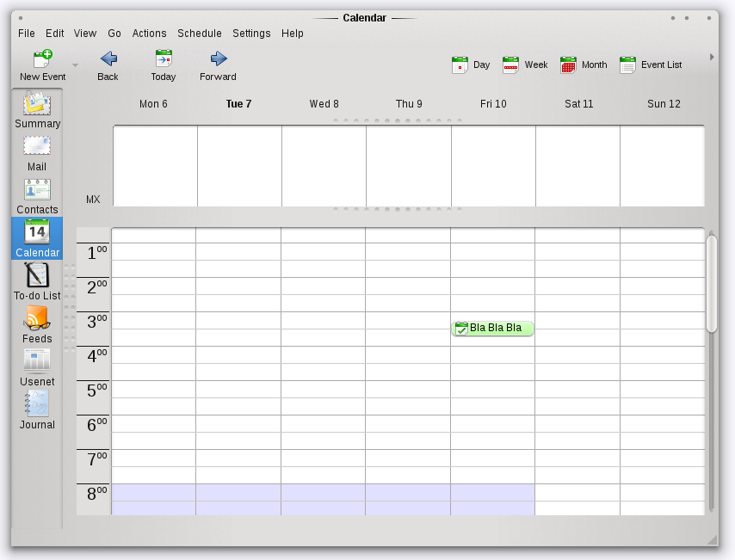Screen dimensions: 735x560
Task: Click the agenda vertical scrollbar handle
Action: (712, 284)
